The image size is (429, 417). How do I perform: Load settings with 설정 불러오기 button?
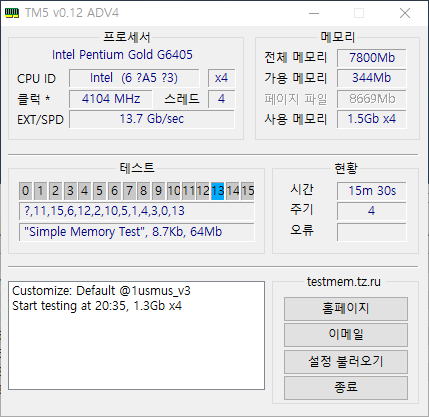point(346,361)
